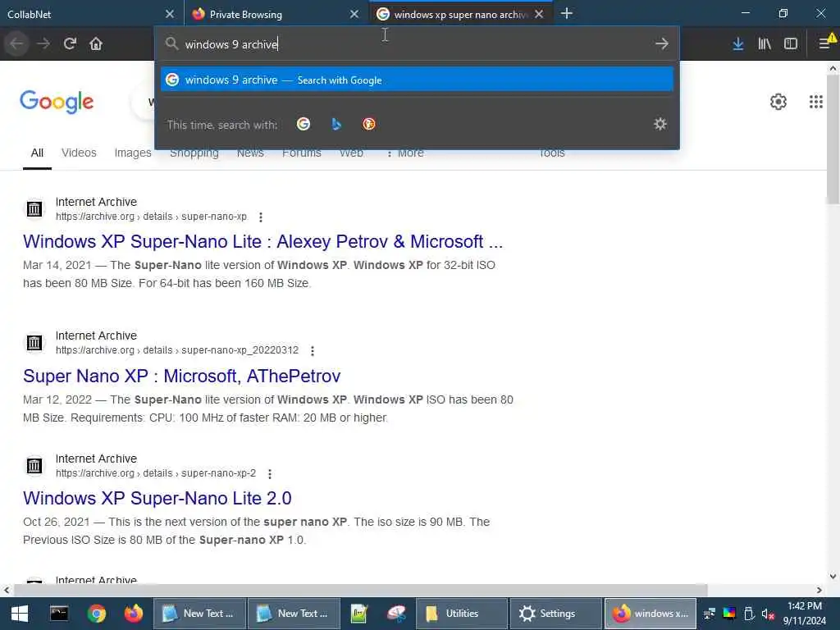
Task: Click the Google logo
Action: point(57,102)
